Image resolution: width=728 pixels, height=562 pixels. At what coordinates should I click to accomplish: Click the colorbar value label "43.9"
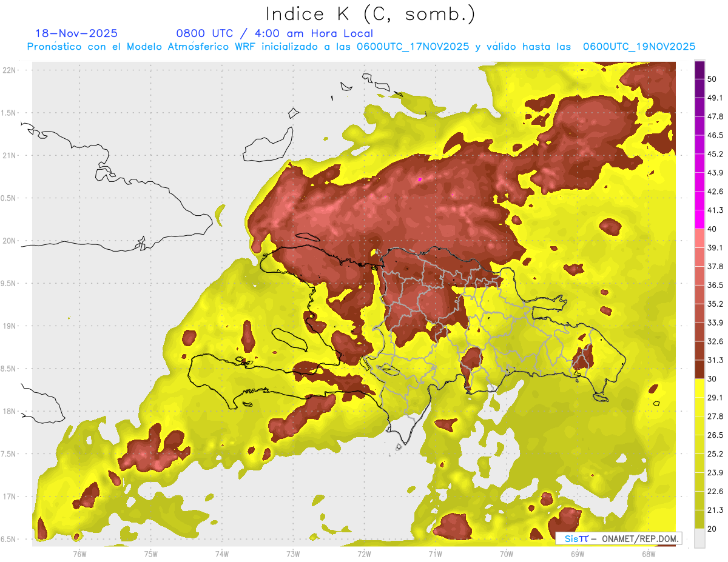715,173
